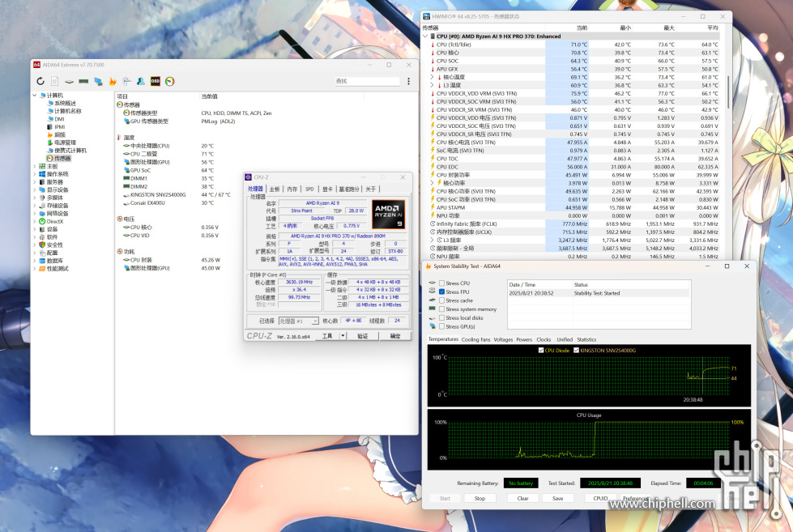Screen dimensions: 793x532
Task: Switch to Voltages tab
Action: [503, 340]
